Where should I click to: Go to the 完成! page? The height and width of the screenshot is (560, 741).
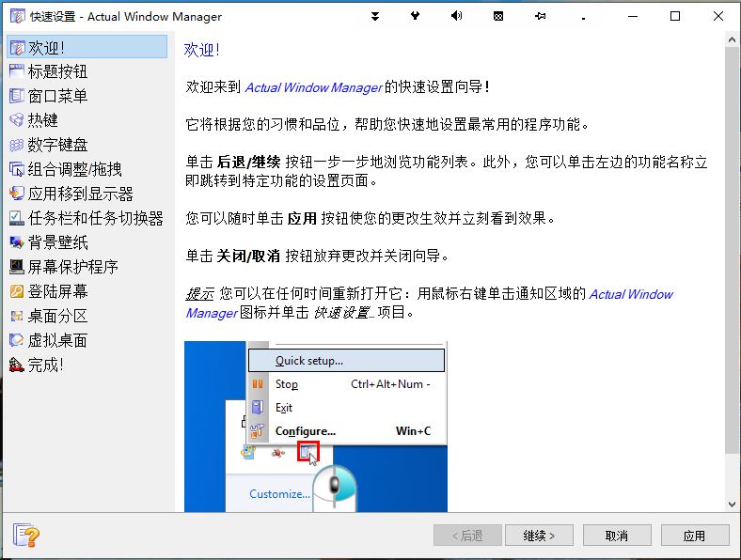tap(45, 365)
